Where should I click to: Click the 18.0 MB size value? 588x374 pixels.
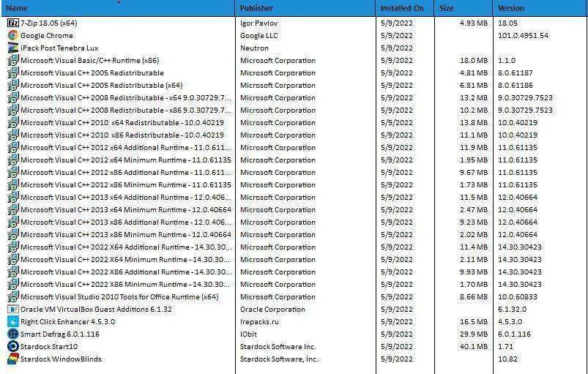pos(474,60)
